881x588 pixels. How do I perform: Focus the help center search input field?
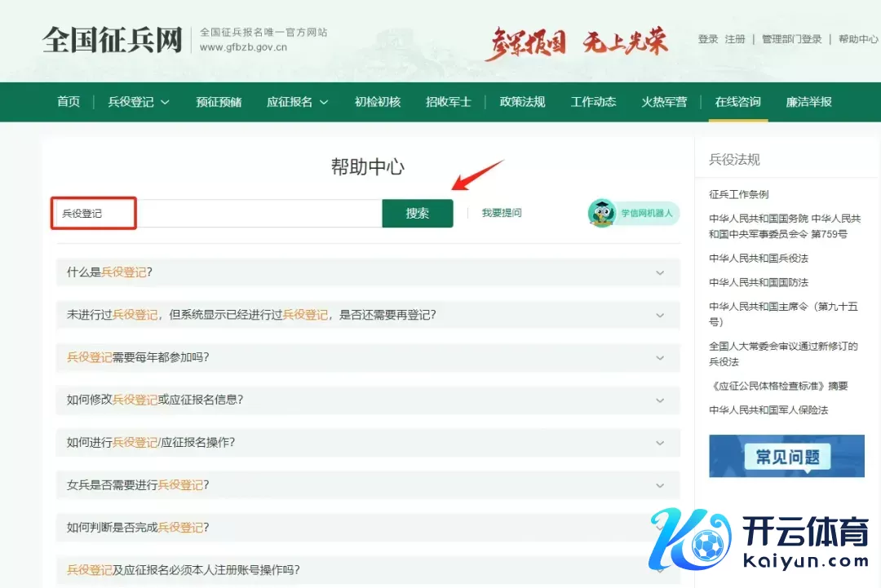click(245, 214)
